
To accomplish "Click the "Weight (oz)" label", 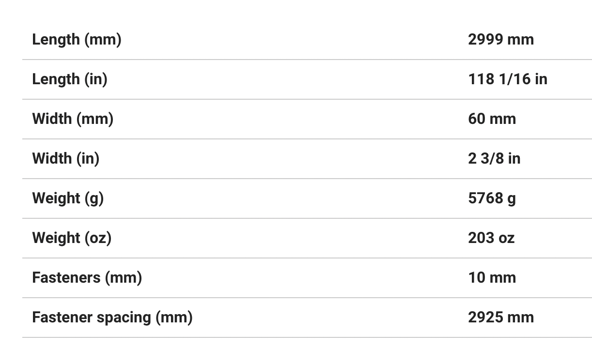I will (72, 238).
